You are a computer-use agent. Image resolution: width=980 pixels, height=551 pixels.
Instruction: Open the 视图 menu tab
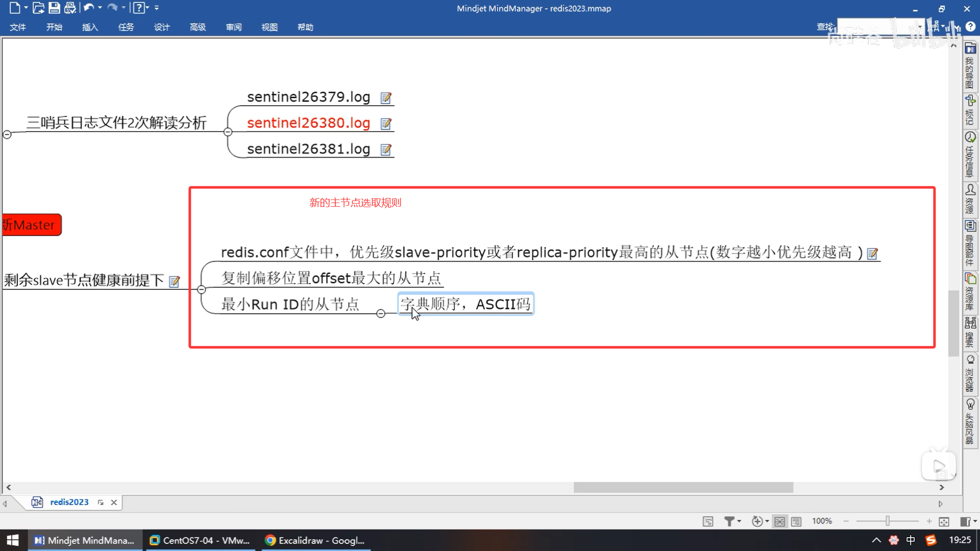coord(269,27)
